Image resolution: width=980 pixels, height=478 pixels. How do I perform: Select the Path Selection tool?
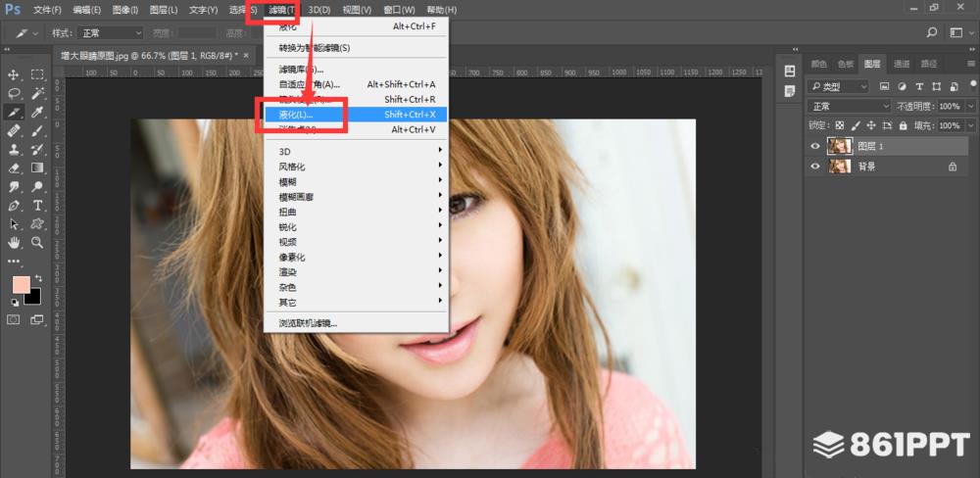(13, 223)
